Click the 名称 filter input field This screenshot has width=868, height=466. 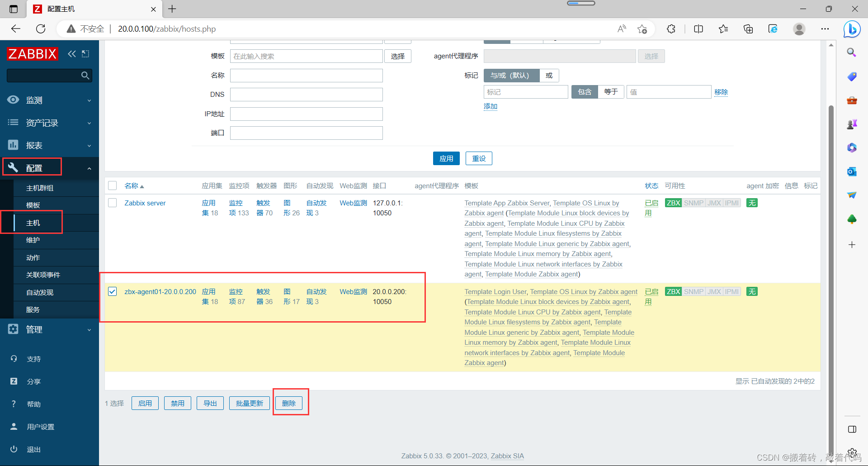(x=307, y=75)
